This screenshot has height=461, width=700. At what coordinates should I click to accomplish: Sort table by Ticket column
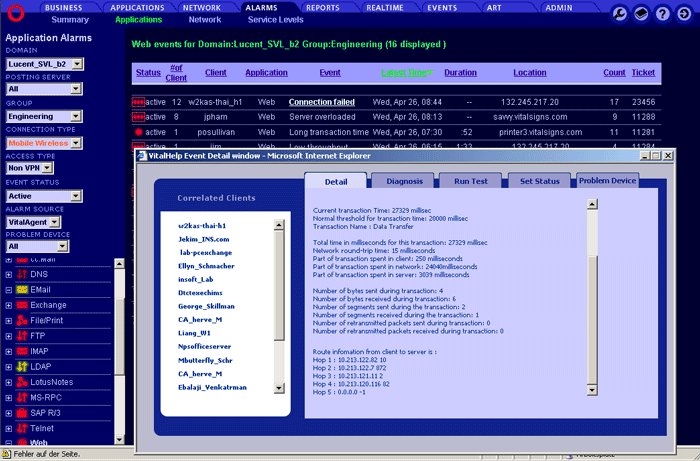tap(643, 73)
